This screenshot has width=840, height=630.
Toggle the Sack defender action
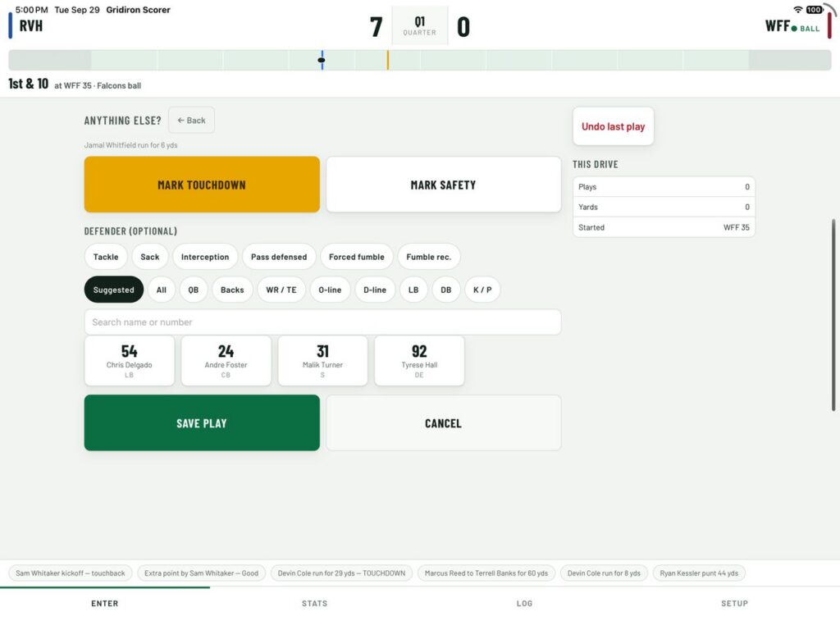(150, 257)
